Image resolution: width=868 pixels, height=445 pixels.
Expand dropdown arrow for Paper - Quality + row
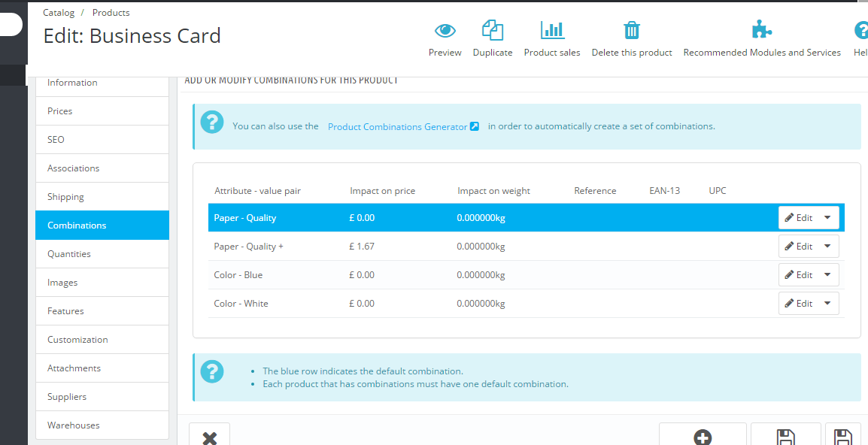tap(827, 247)
